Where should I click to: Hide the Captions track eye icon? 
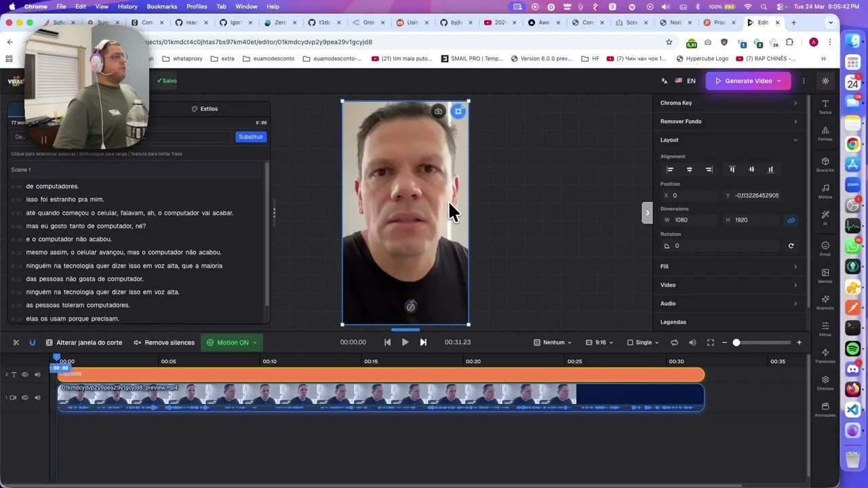pyautogui.click(x=25, y=375)
